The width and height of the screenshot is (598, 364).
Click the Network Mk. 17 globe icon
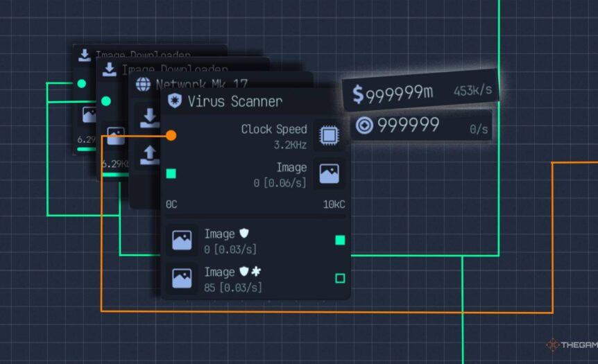point(144,85)
